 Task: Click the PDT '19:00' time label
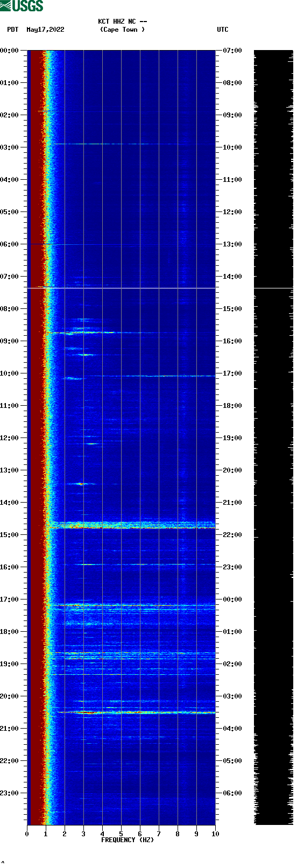tap(10, 664)
